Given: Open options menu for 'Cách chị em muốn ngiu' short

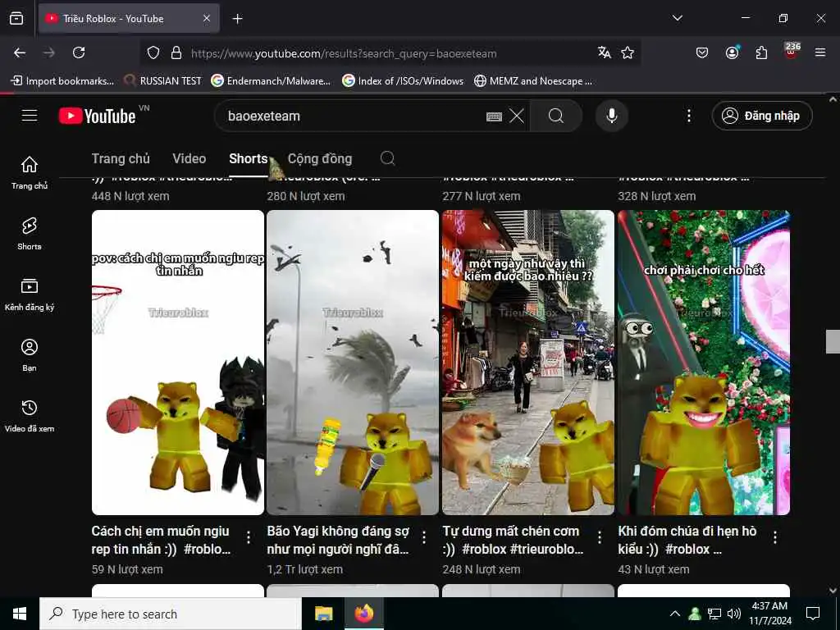Looking at the screenshot, I should (249, 537).
